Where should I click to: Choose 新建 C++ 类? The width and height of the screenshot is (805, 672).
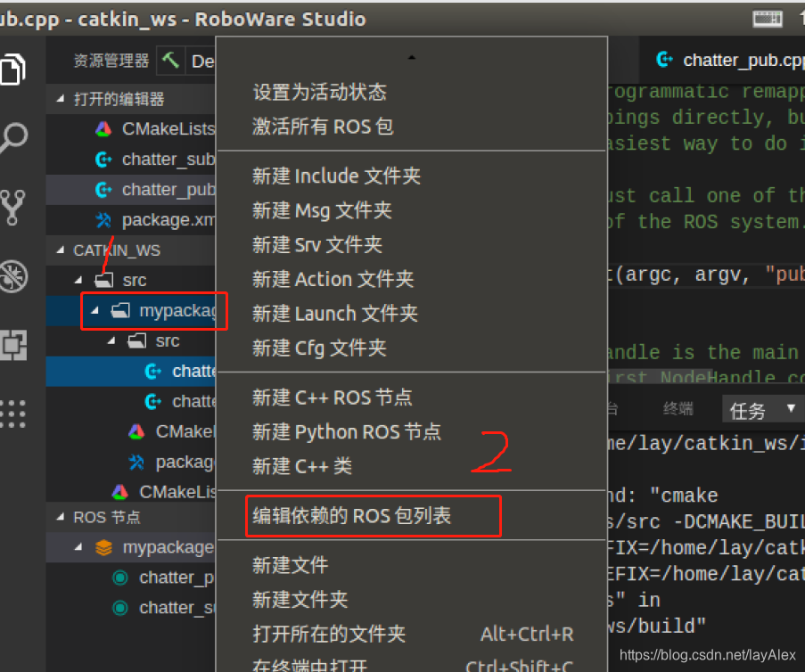click(x=302, y=467)
